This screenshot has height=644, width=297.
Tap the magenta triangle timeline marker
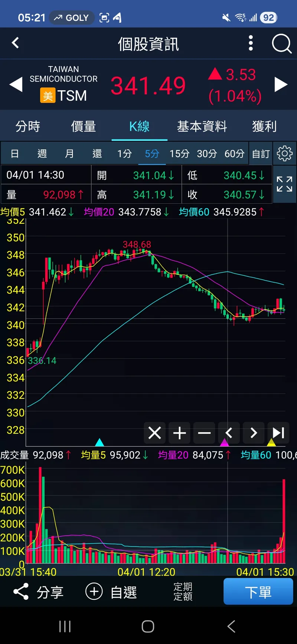[224, 442]
